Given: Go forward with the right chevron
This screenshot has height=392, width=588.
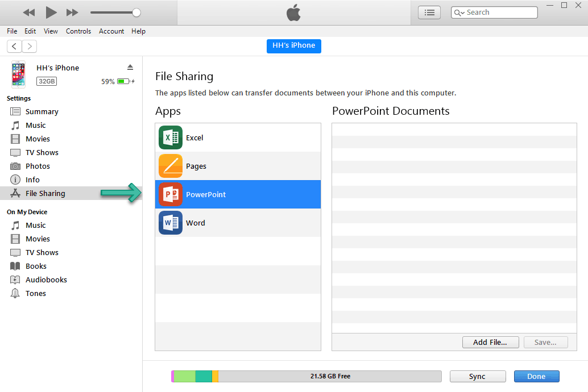Looking at the screenshot, I should pos(29,47).
